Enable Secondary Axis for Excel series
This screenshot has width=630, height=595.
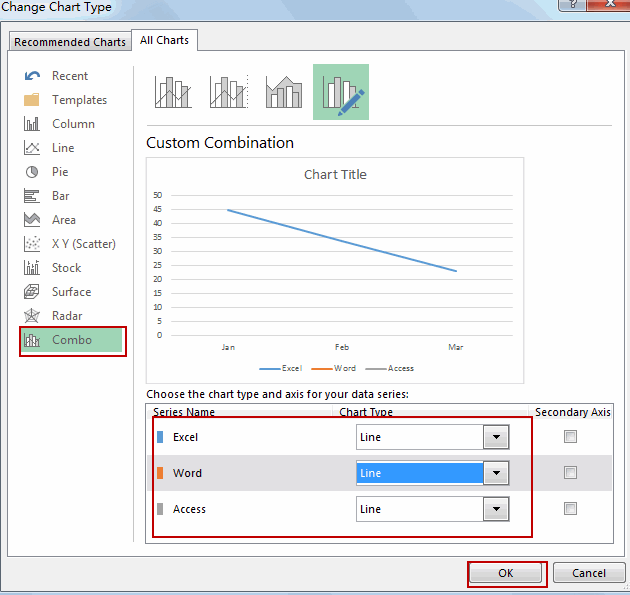(570, 436)
